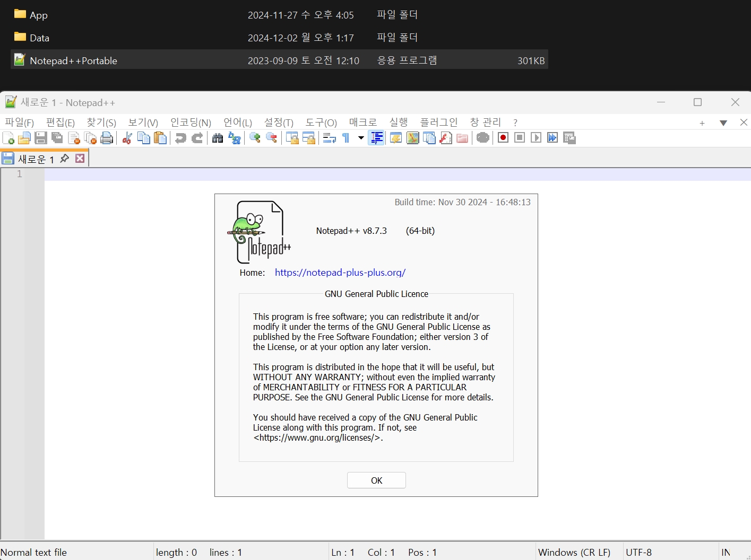
Task: Toggle synchronized horizontal scrolling icon
Action: coord(309,138)
